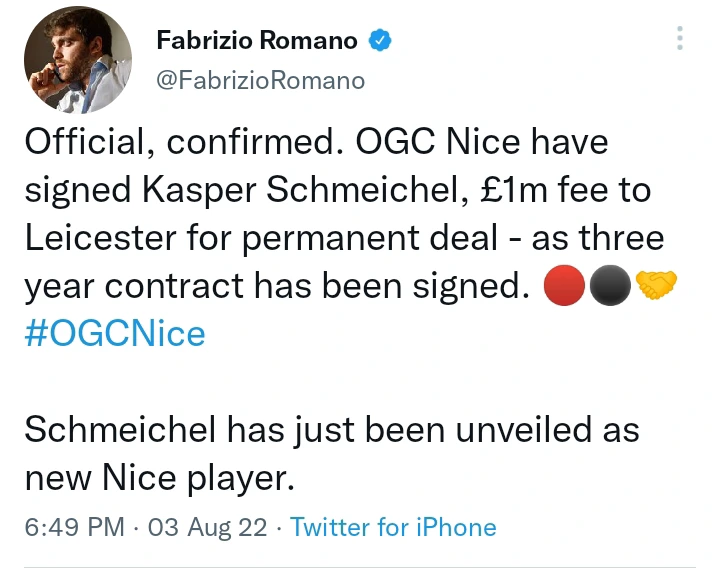Click the black circle emoji
The height and width of the screenshot is (581, 720).
(x=609, y=287)
